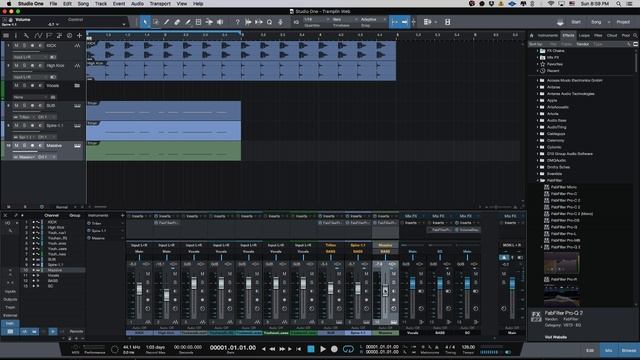This screenshot has width=640, height=360.
Task: Click the Play button in transport
Action: [x=323, y=349]
